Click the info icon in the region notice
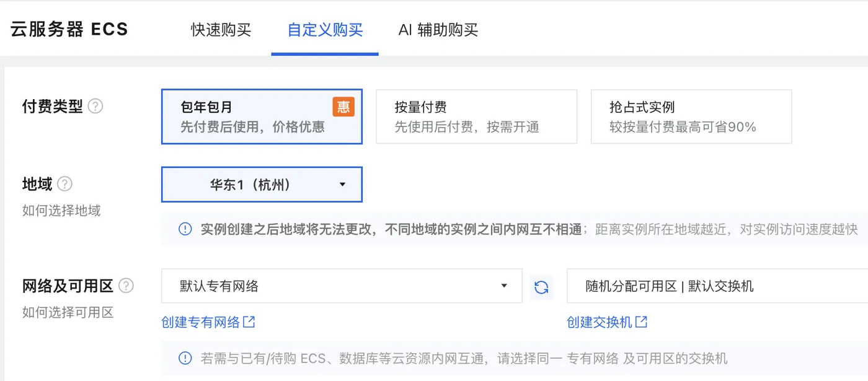 coord(185,229)
